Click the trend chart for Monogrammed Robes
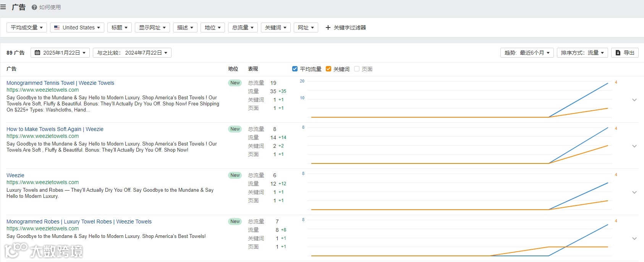This screenshot has width=644, height=262. click(x=460, y=238)
